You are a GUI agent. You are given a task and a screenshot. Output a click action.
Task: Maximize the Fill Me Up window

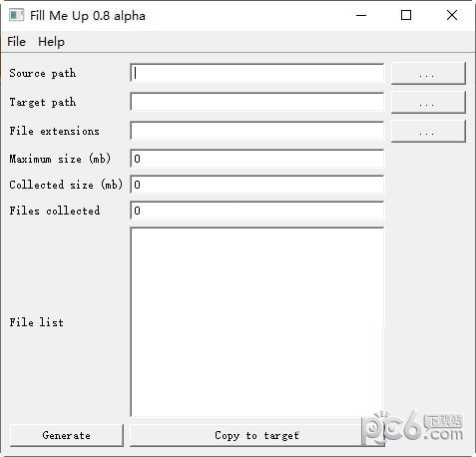pos(406,15)
